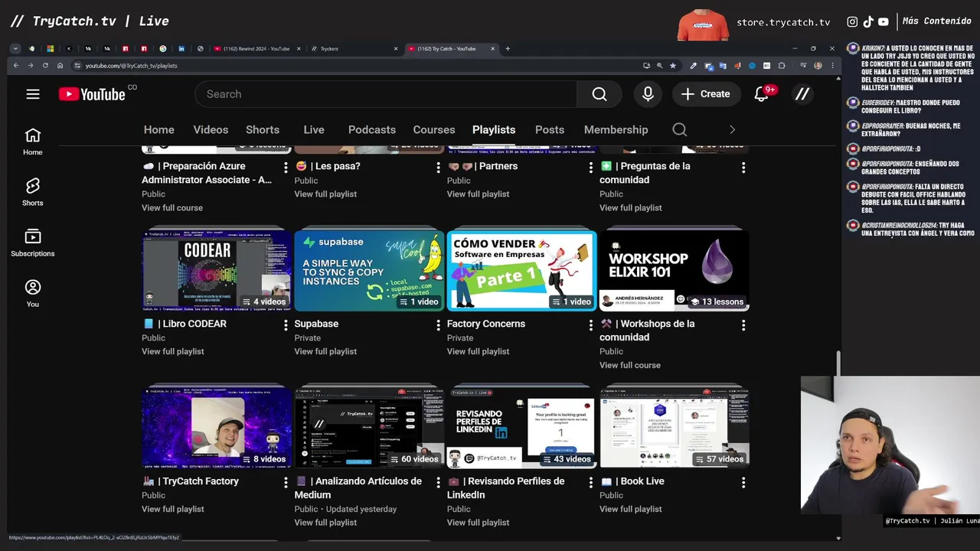Click the magnifier search button
The image size is (980, 551).
click(x=599, y=94)
